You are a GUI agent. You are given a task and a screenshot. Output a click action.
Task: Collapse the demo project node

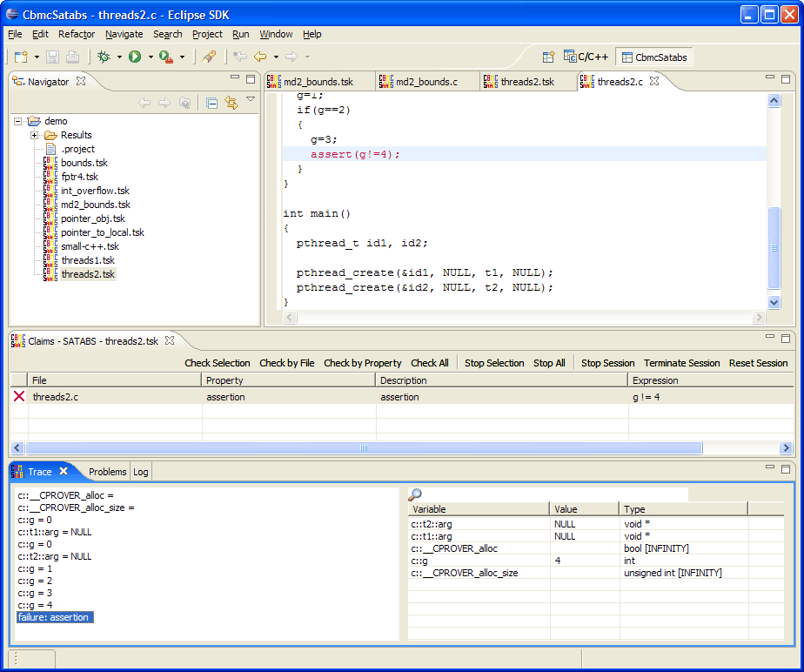(18, 122)
